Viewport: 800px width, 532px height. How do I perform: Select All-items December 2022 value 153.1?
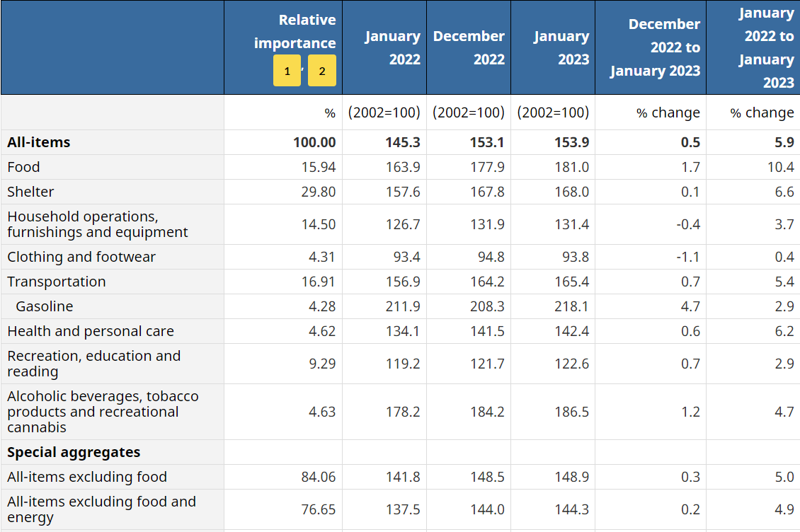pos(487,142)
